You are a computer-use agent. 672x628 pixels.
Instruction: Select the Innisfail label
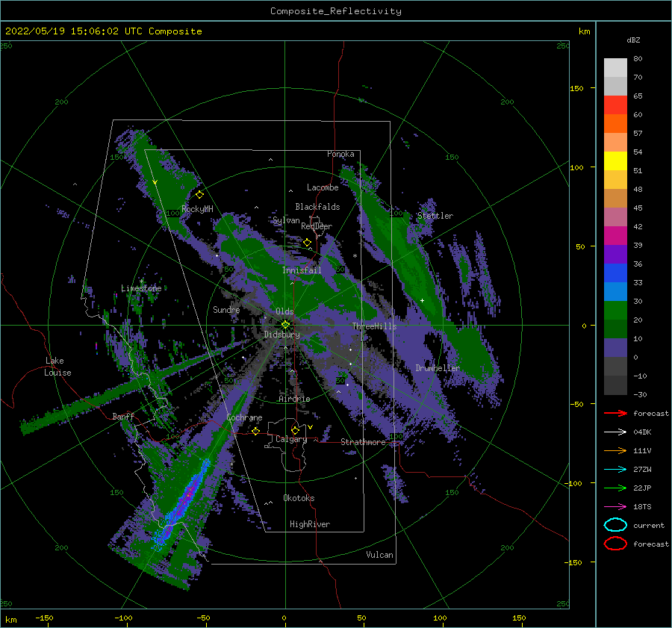[x=302, y=270]
